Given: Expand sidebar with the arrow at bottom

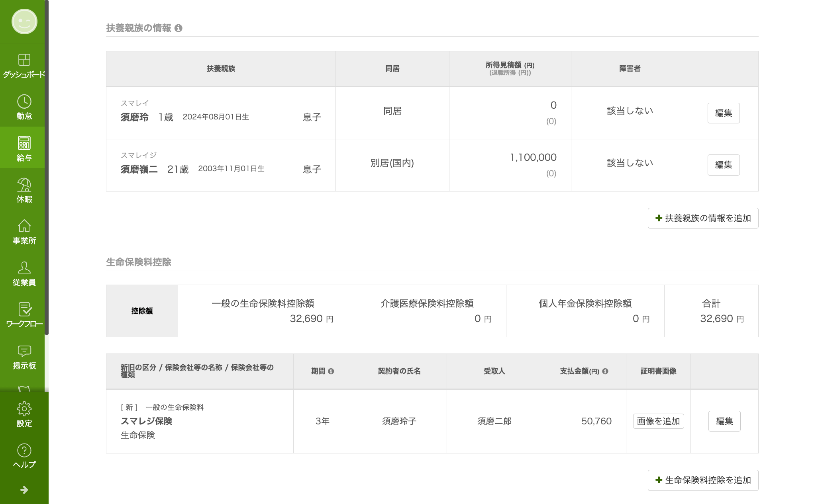Looking at the screenshot, I should tap(24, 490).
